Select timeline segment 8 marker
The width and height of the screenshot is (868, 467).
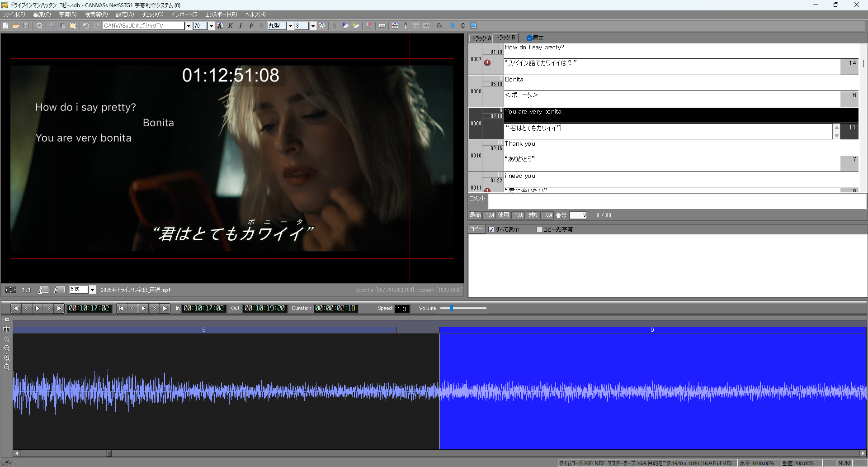[x=204, y=330]
